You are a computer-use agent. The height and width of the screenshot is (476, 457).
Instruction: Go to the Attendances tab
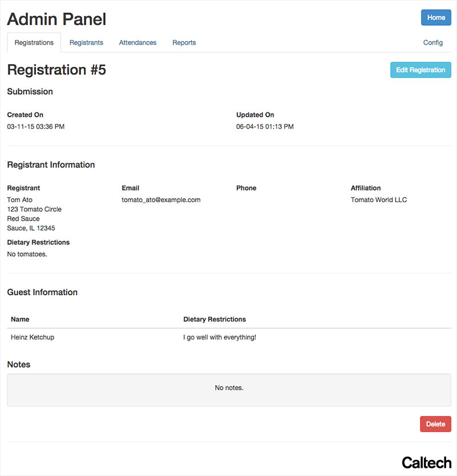tap(138, 42)
